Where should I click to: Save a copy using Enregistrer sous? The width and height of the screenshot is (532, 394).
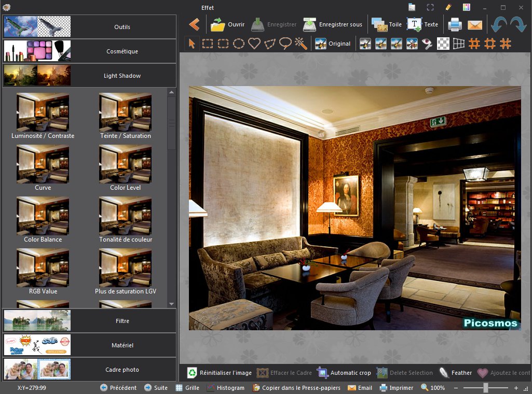point(333,24)
